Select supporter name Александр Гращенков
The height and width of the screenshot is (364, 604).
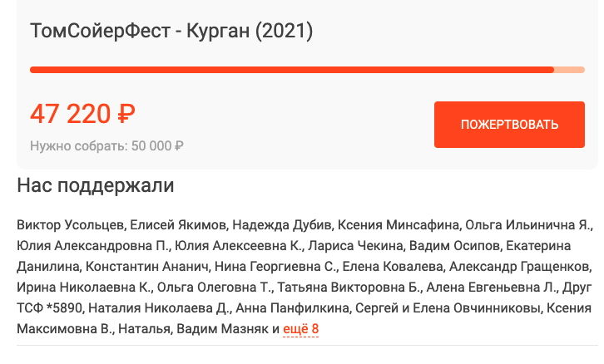pos(518,267)
